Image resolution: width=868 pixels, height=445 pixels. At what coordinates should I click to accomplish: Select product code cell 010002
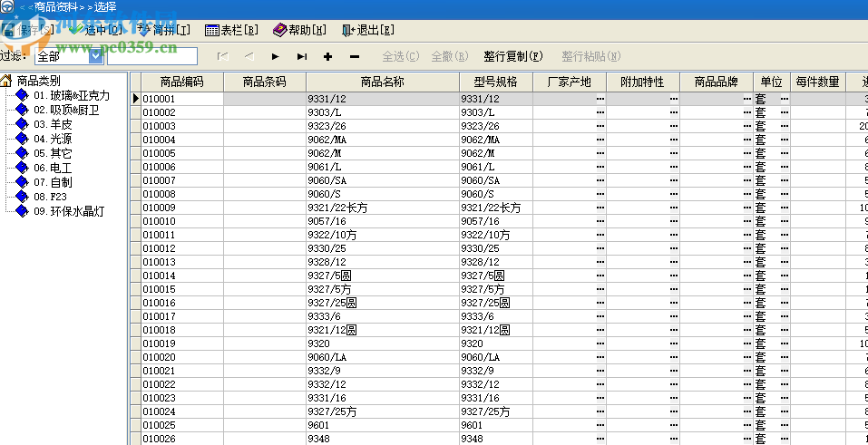(182, 112)
